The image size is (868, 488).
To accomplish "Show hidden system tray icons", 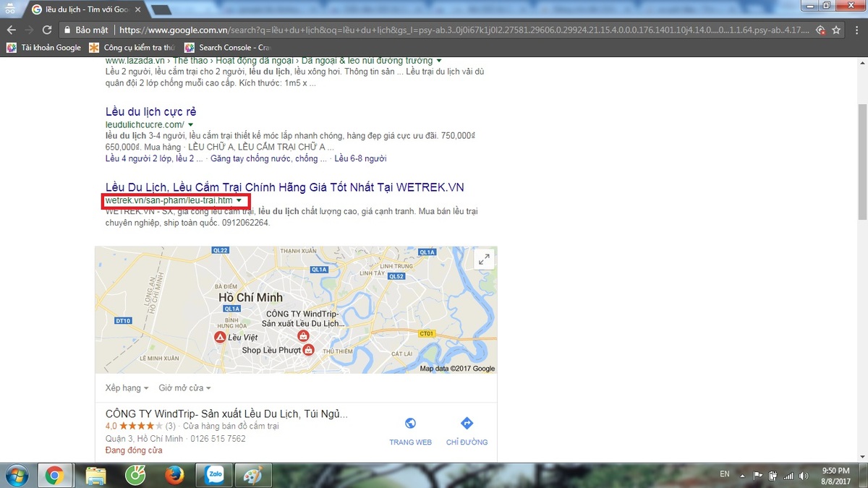I will pyautogui.click(x=743, y=475).
